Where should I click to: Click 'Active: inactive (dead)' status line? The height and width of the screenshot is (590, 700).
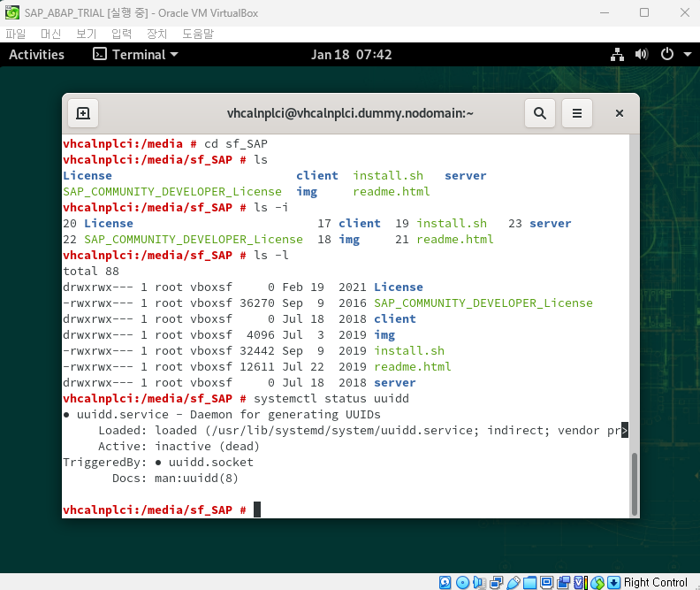point(179,446)
